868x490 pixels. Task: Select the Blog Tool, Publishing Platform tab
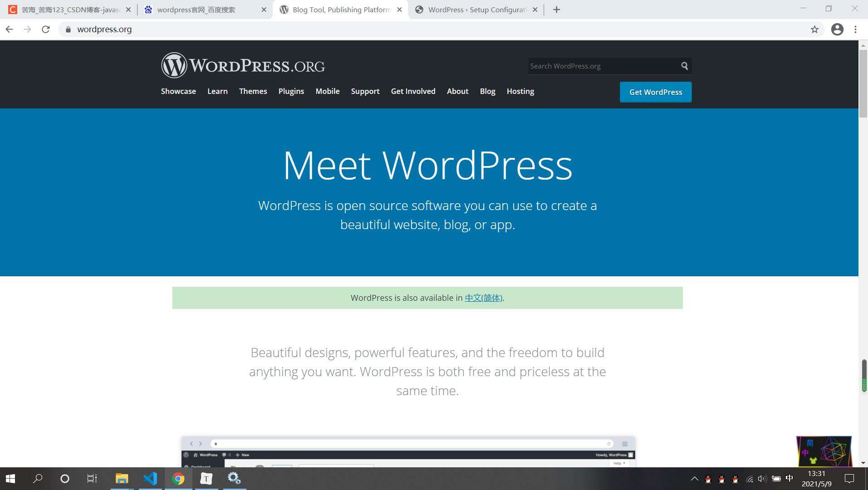(340, 10)
